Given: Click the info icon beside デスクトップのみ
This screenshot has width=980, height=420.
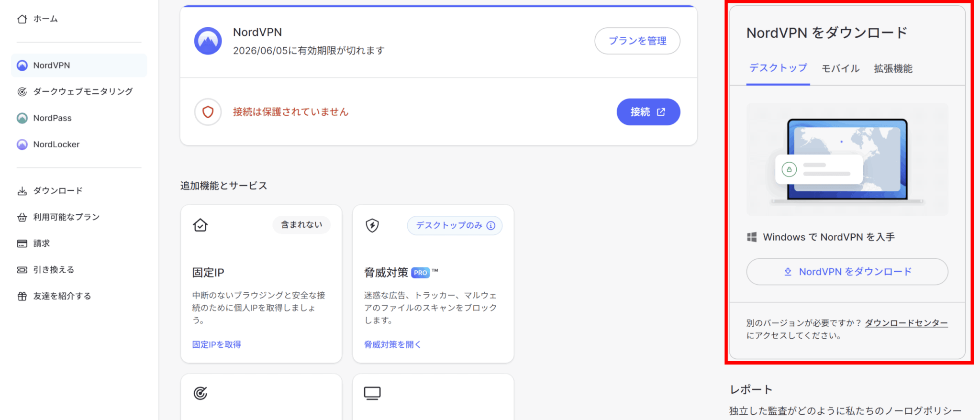Looking at the screenshot, I should pyautogui.click(x=491, y=225).
